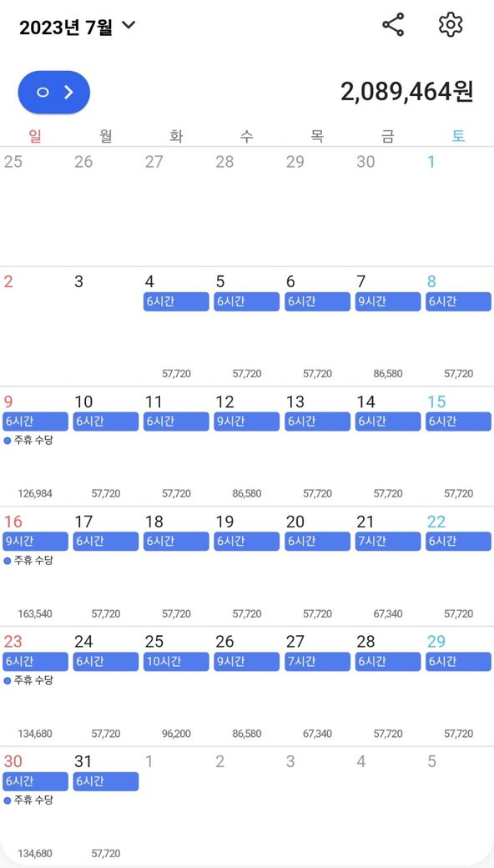Open settings via the gear icon

(451, 26)
